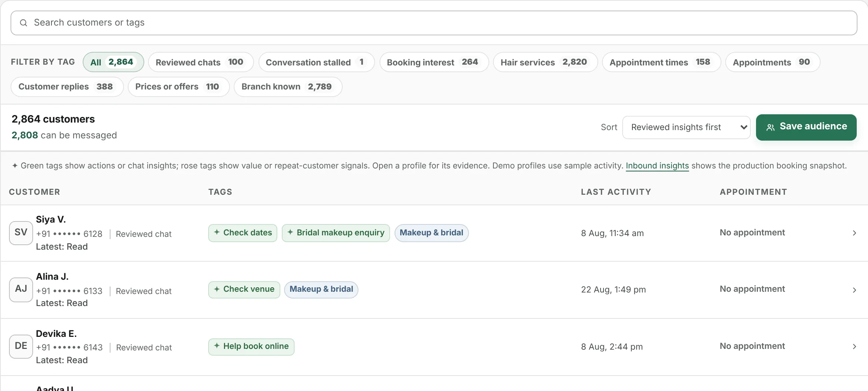The height and width of the screenshot is (391, 868).
Task: Click the Save audience button
Action: pyautogui.click(x=806, y=127)
